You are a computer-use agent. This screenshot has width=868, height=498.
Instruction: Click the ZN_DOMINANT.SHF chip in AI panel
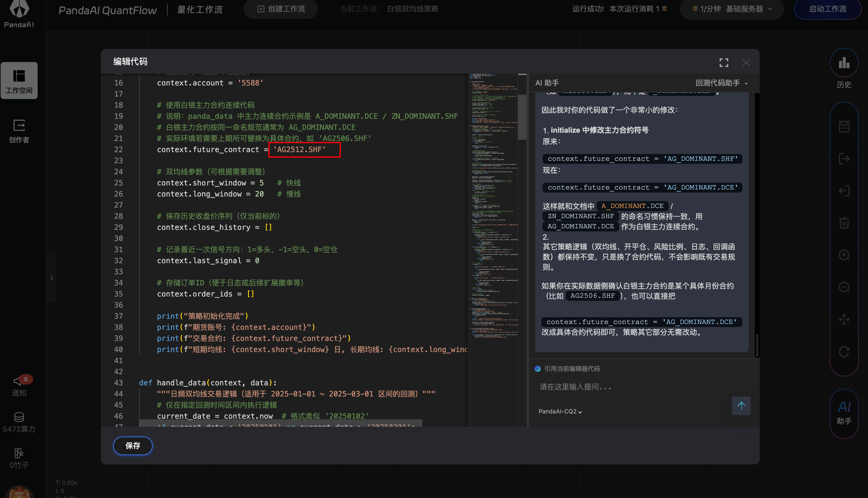pyautogui.click(x=581, y=216)
